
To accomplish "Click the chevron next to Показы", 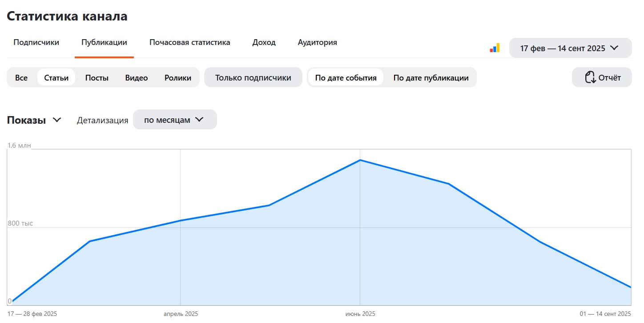I will click(57, 120).
